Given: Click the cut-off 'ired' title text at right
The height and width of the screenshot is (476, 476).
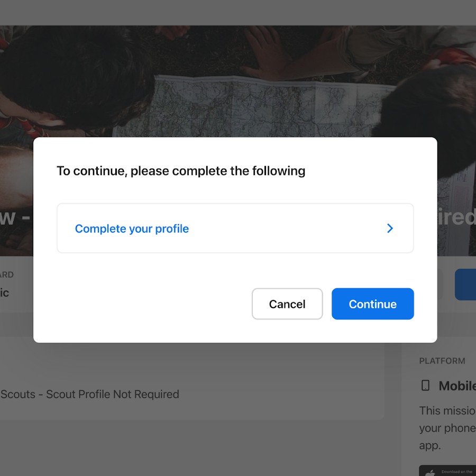Looking at the screenshot, I should [x=456, y=217].
